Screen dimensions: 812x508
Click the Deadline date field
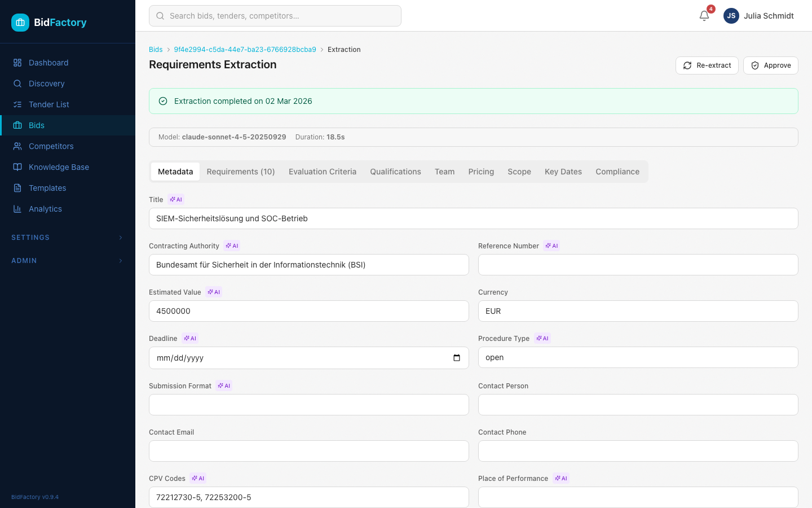(309, 358)
